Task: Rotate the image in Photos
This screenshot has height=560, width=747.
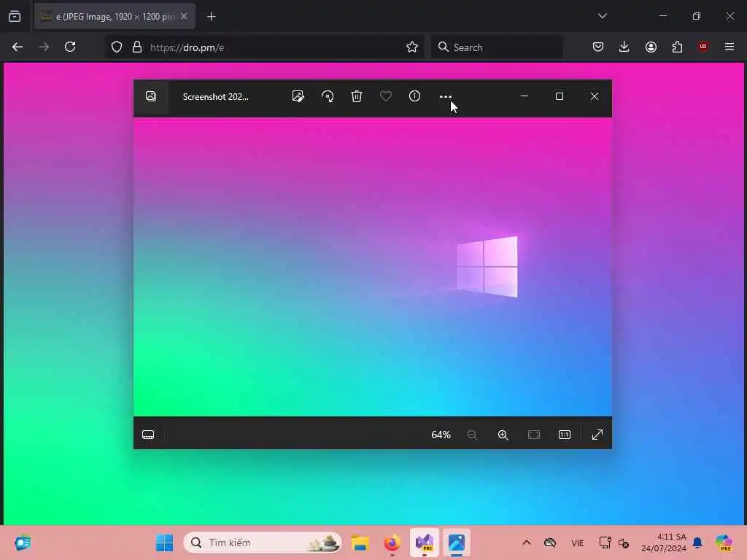Action: click(328, 96)
